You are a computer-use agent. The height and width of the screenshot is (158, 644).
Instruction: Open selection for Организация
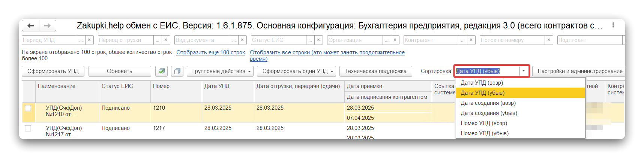(x=387, y=40)
